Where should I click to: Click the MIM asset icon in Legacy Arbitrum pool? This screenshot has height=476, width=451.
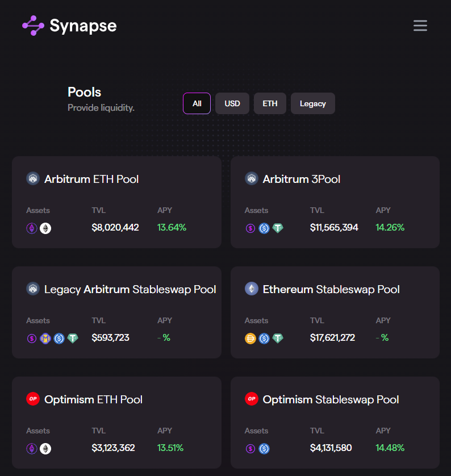45,338
